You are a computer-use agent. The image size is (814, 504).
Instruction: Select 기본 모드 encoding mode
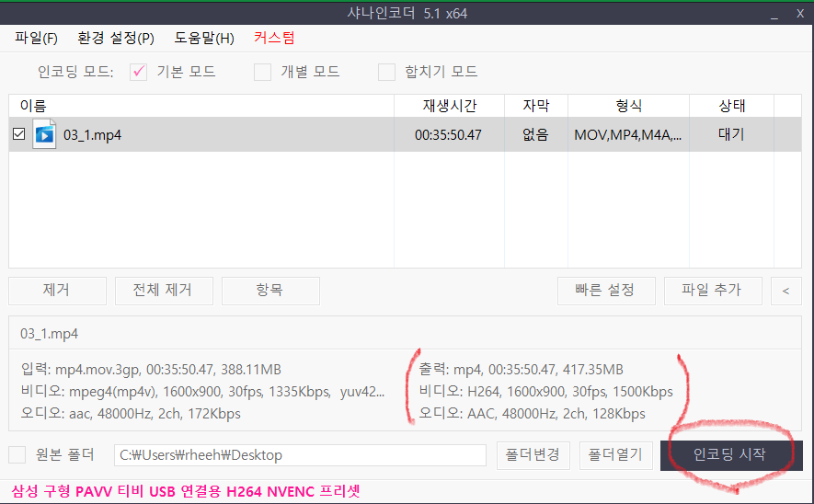click(x=139, y=72)
